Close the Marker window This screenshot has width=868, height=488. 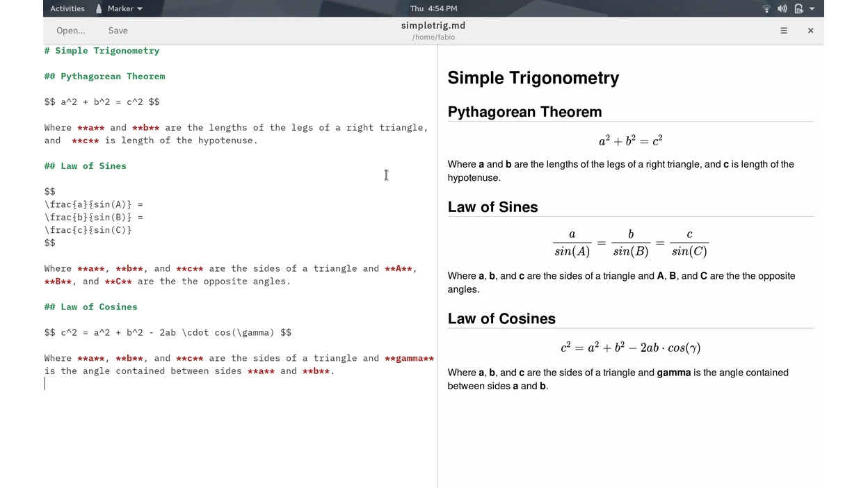coord(810,31)
